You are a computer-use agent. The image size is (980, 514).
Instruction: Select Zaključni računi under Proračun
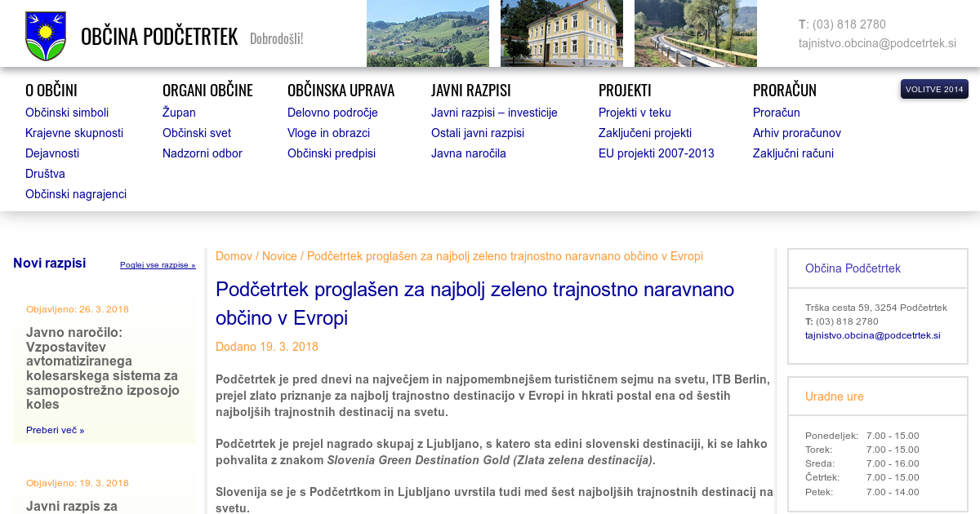793,153
